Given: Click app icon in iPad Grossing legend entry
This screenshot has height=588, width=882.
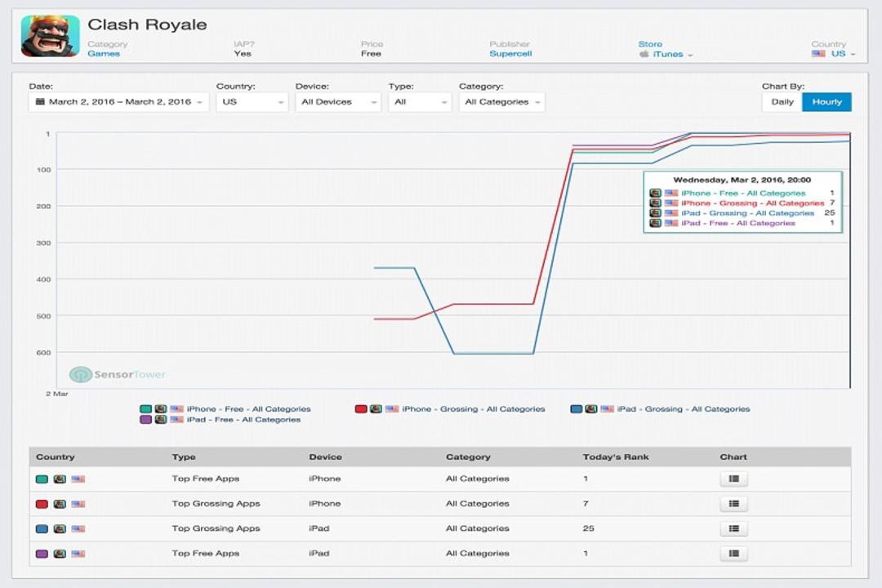Looking at the screenshot, I should (591, 409).
